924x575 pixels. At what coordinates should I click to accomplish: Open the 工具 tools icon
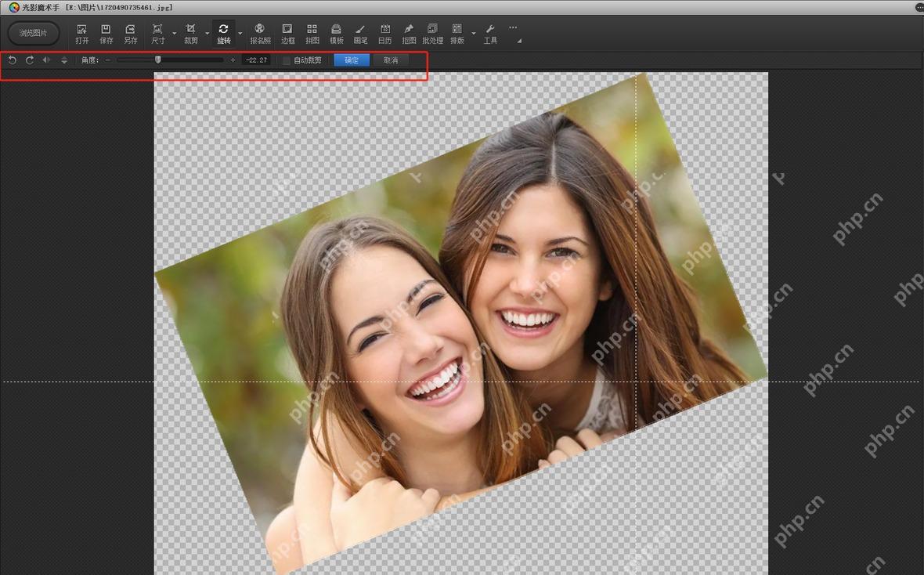pos(490,34)
